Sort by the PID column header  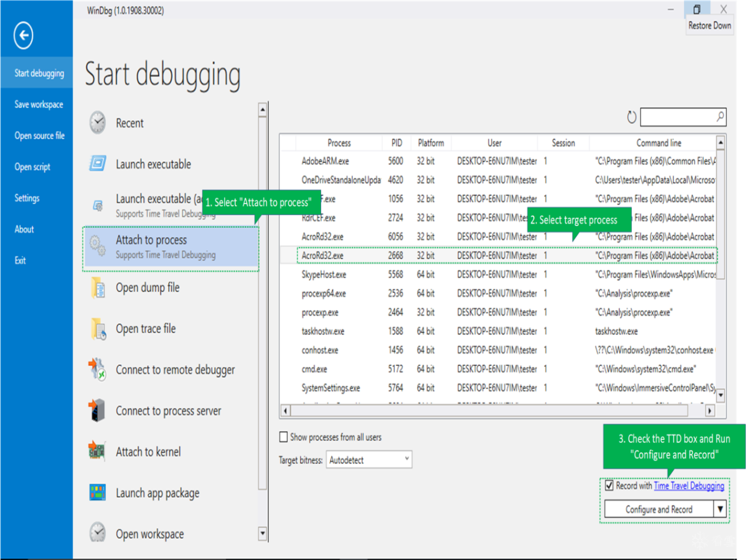(x=397, y=143)
